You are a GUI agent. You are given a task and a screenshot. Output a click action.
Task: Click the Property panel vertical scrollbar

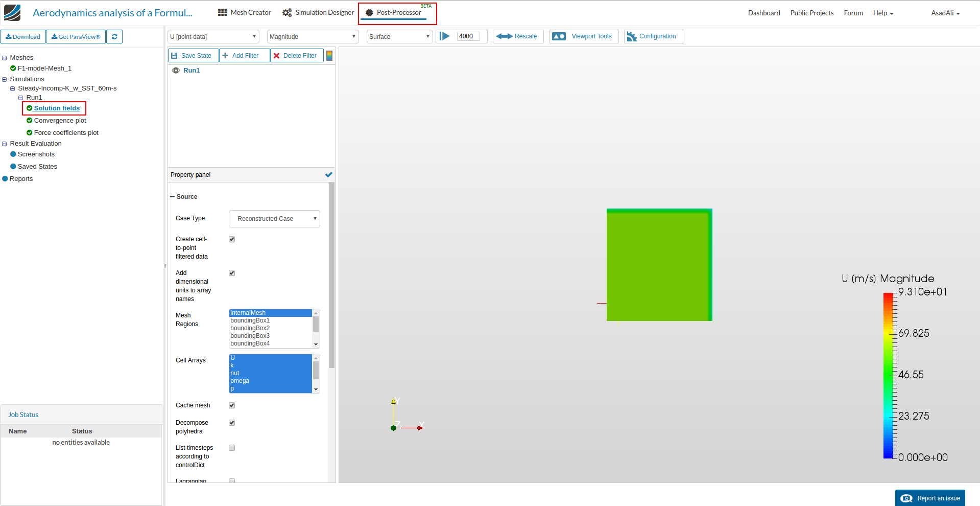(332, 275)
